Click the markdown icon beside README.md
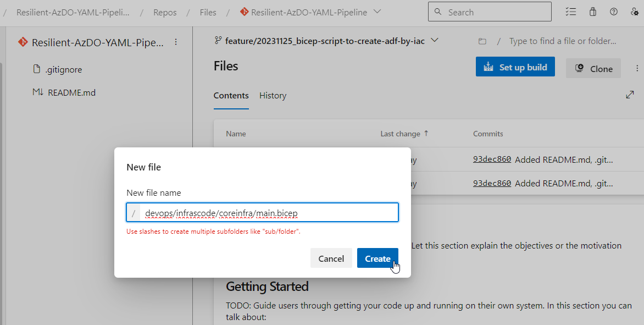The height and width of the screenshot is (325, 644). click(37, 92)
